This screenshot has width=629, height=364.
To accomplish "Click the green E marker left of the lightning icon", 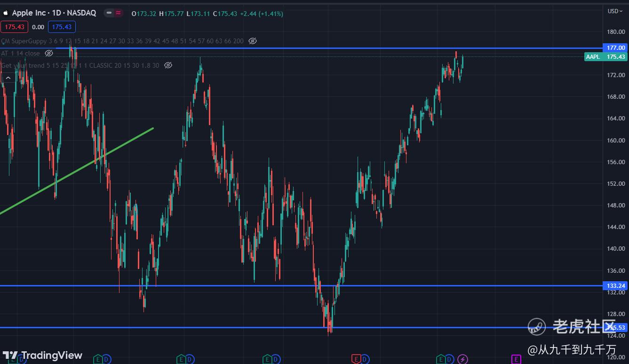I will click(441, 360).
